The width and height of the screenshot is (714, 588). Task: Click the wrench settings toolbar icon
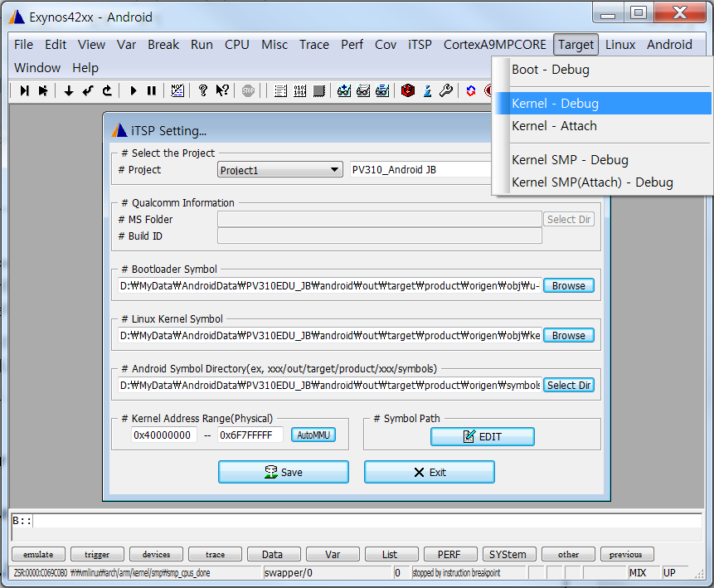point(445,90)
